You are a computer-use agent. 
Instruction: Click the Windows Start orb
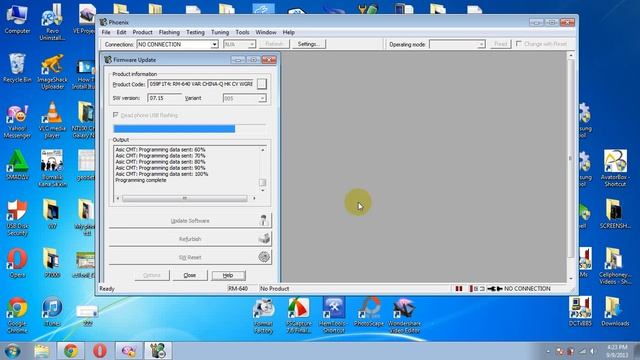click(x=12, y=351)
